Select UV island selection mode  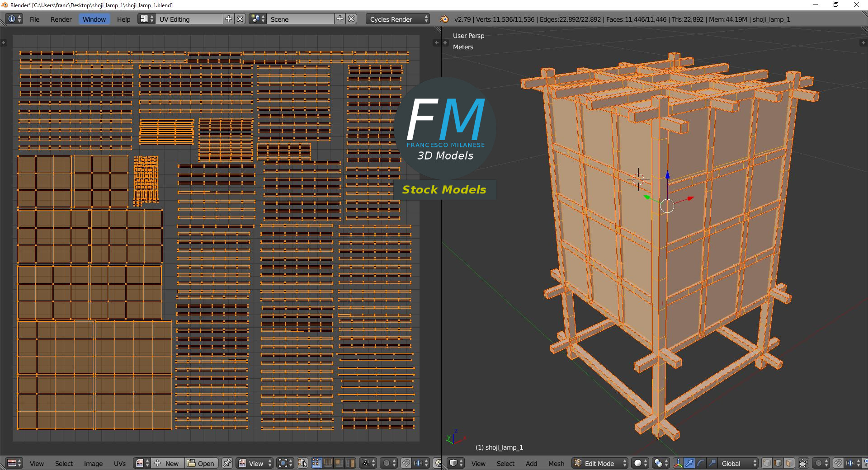click(x=350, y=463)
